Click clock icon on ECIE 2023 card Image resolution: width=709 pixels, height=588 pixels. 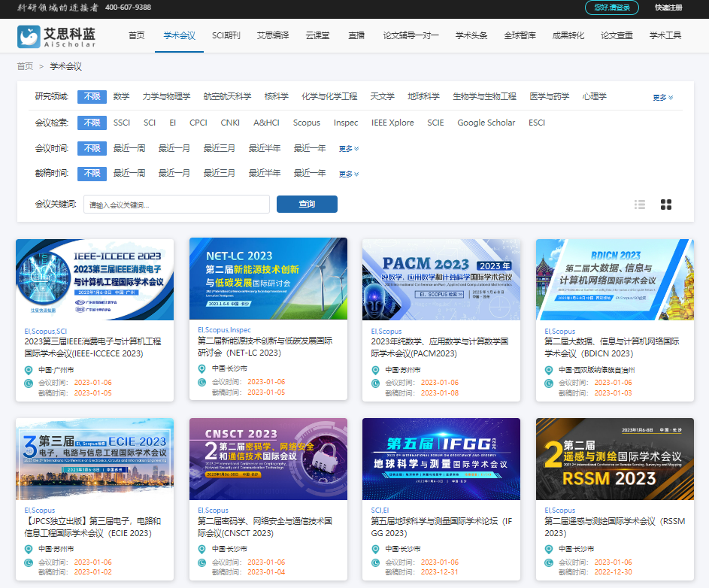29,562
